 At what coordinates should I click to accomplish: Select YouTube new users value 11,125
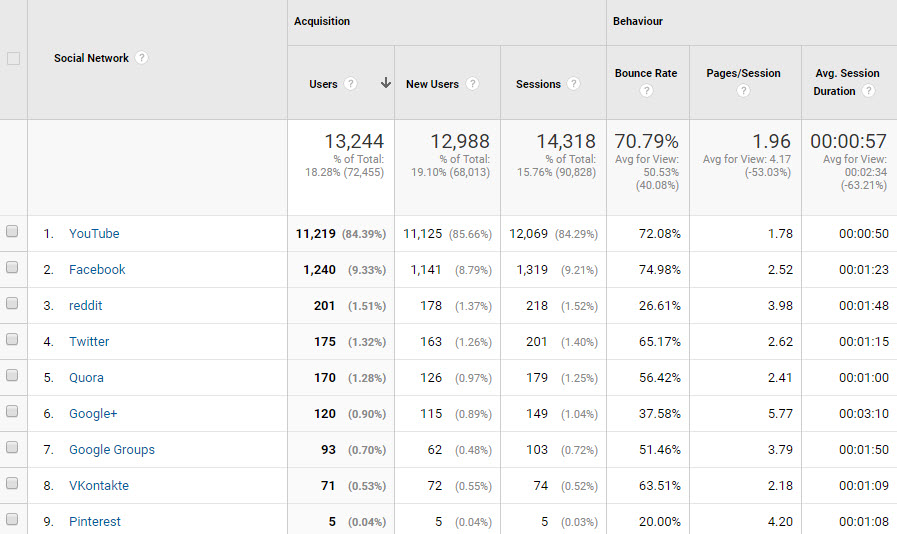point(423,234)
